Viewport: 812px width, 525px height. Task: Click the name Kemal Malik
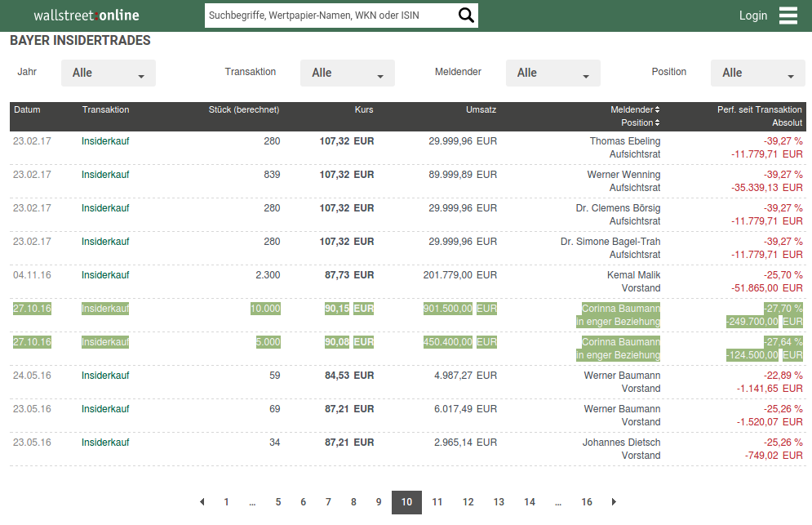click(634, 275)
